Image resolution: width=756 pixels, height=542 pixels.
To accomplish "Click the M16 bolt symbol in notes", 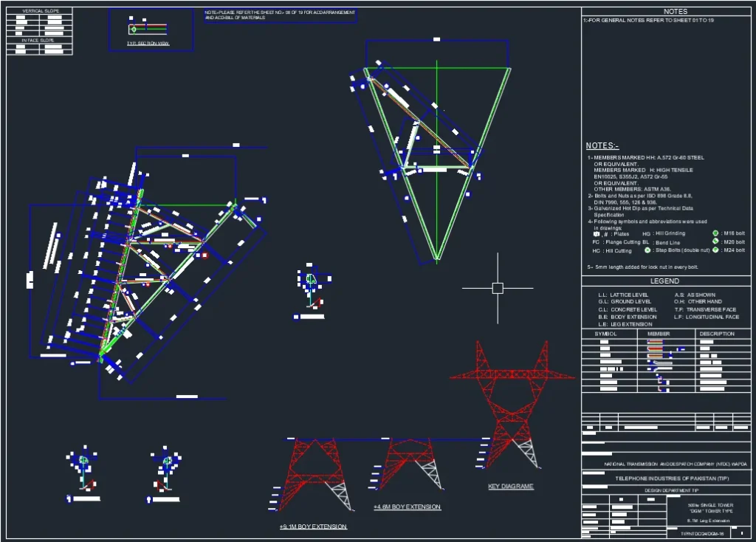I will point(715,233).
